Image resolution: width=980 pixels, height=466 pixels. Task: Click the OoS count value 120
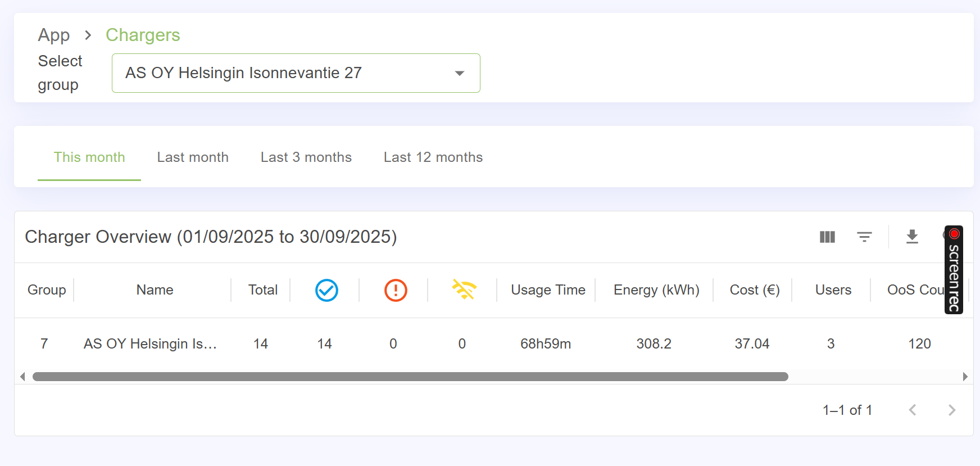coord(920,344)
